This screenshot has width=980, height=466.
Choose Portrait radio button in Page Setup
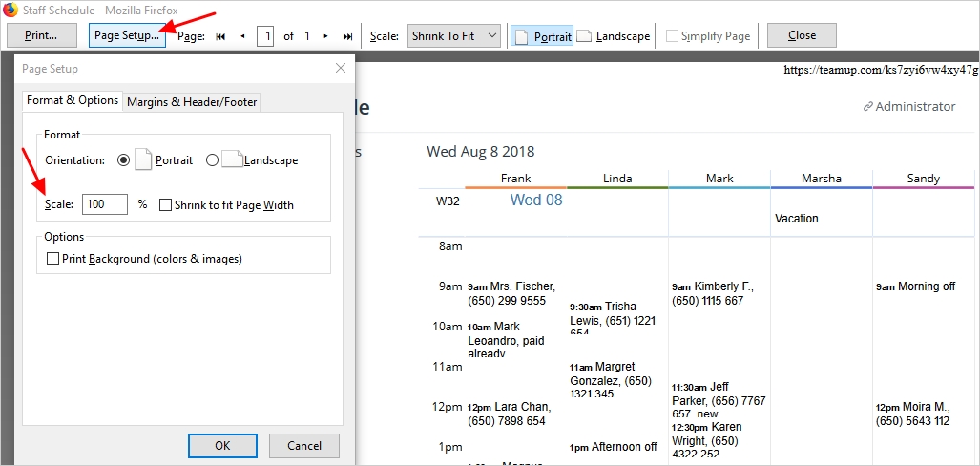124,160
